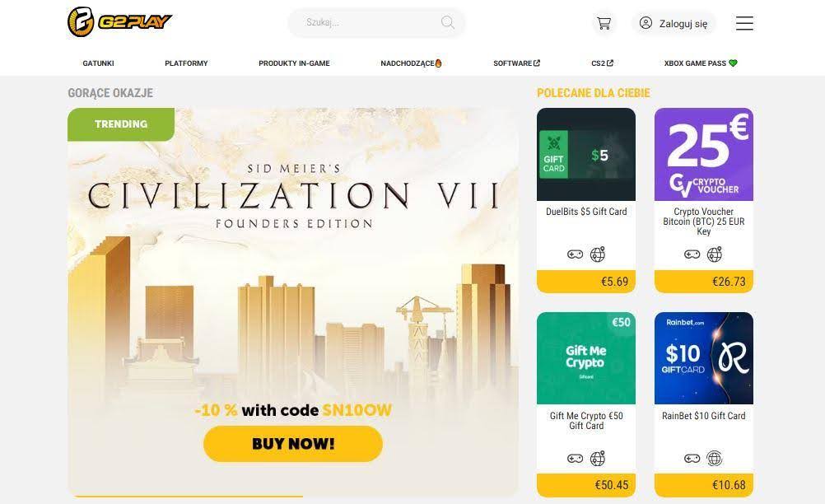This screenshot has width=825, height=504.
Task: Open the Crypto Voucher 25 EUR thumbnail
Action: [704, 155]
